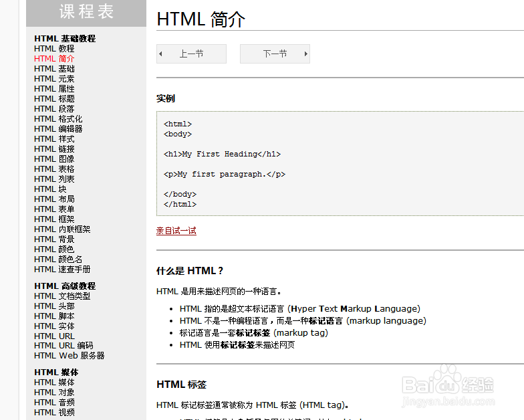Image resolution: width=524 pixels, height=420 pixels.
Task: Click the closing </body> code line
Action: pyautogui.click(x=180, y=194)
